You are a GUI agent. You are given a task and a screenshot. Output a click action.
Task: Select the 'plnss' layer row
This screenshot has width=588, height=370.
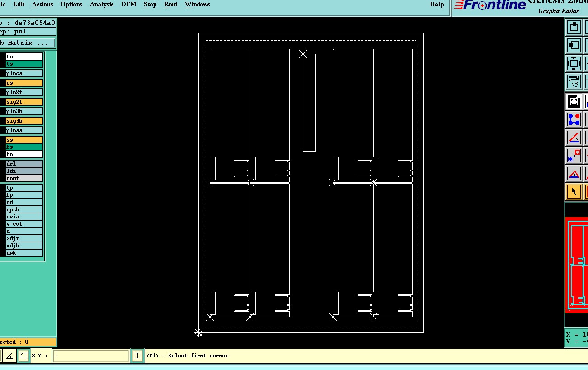point(24,130)
